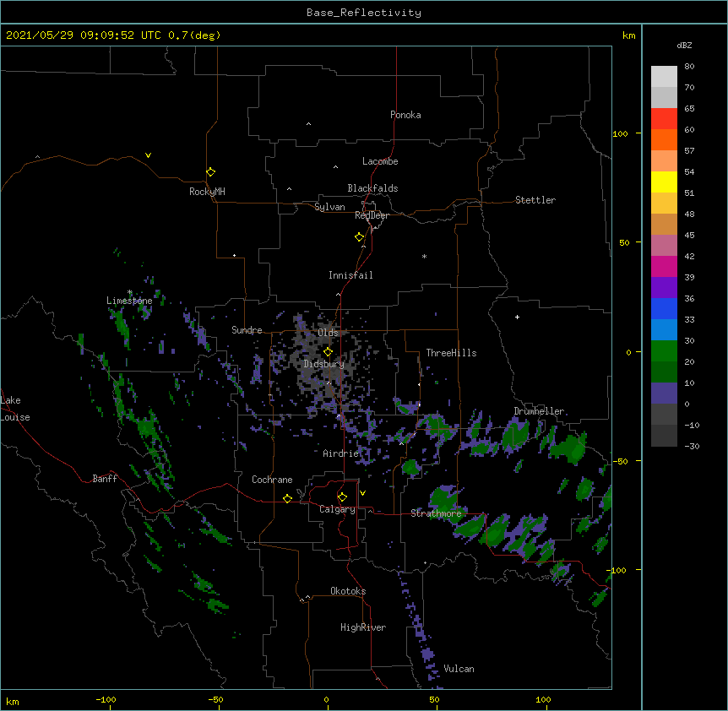728x711 pixels.
Task: Click the yellow diamond marker south of RedDeer
Action: pyautogui.click(x=359, y=237)
